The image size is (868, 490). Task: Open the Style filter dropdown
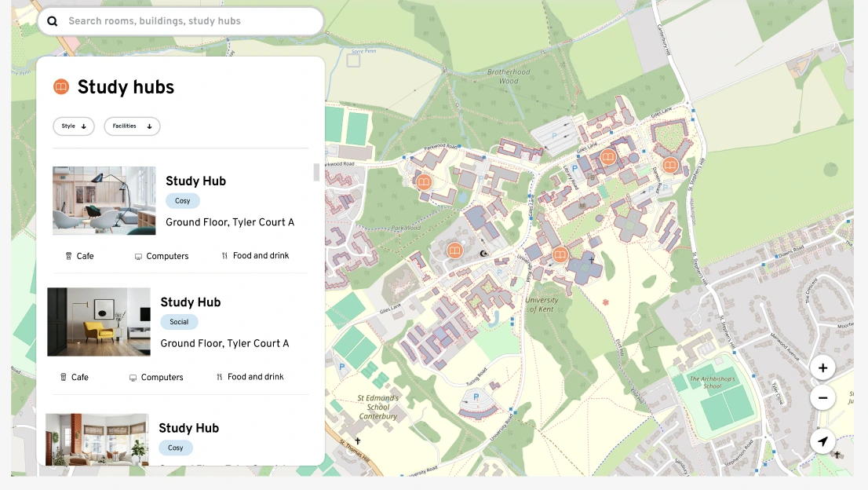point(74,126)
